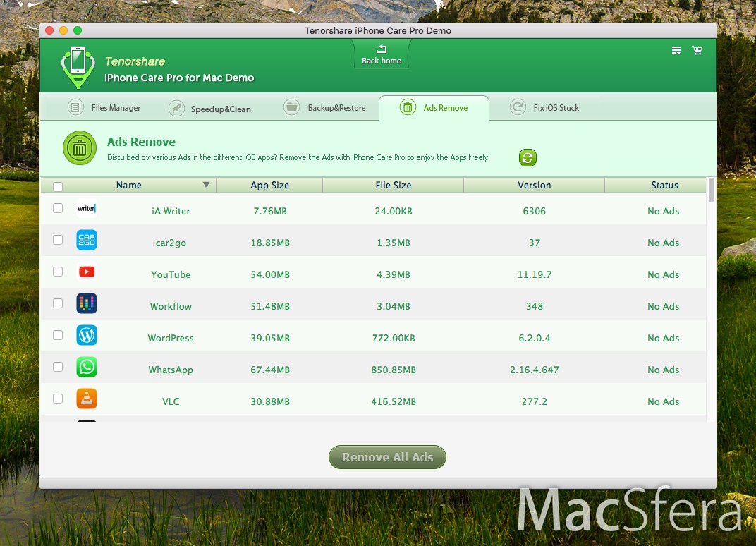The height and width of the screenshot is (546, 756).
Task: Click YouTube version 11.19.7
Action: coord(535,274)
